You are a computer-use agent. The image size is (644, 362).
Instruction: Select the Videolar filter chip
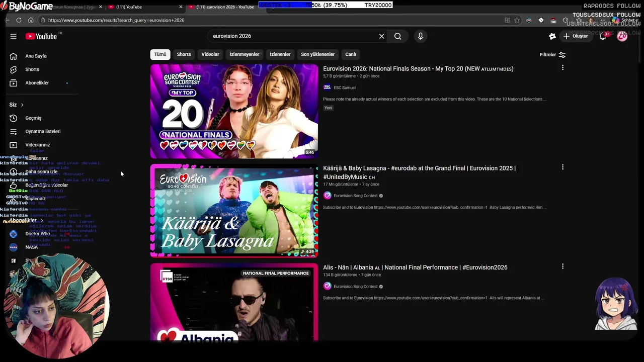210,54
